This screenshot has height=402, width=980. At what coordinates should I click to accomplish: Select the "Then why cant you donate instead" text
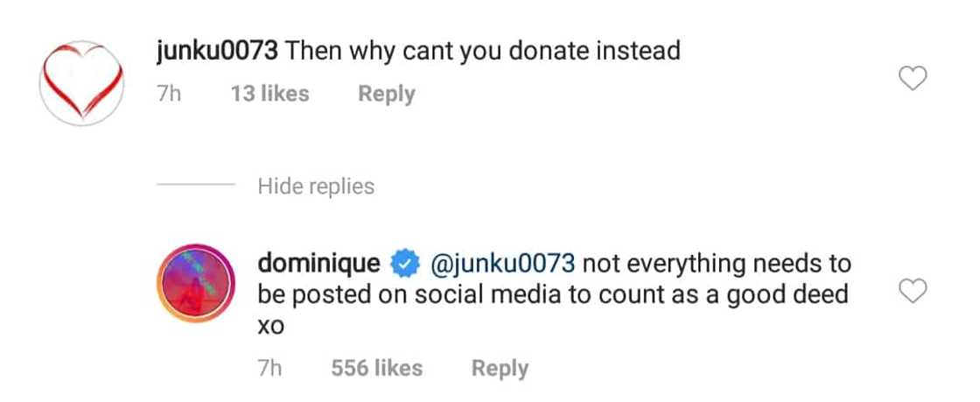pos(483,51)
